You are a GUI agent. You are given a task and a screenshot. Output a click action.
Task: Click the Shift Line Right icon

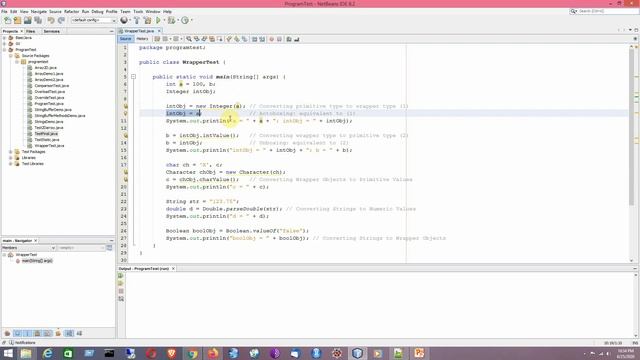[x=262, y=39]
